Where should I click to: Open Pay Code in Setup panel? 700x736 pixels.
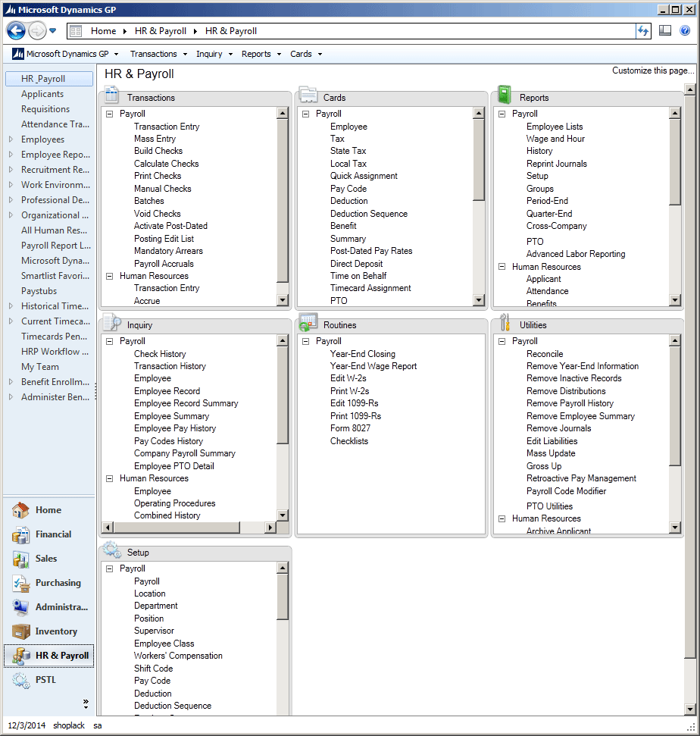[152, 681]
